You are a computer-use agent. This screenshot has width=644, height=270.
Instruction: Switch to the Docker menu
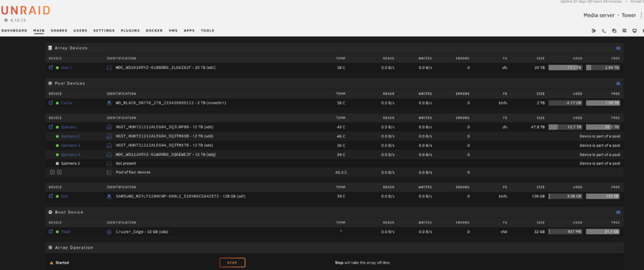click(154, 30)
